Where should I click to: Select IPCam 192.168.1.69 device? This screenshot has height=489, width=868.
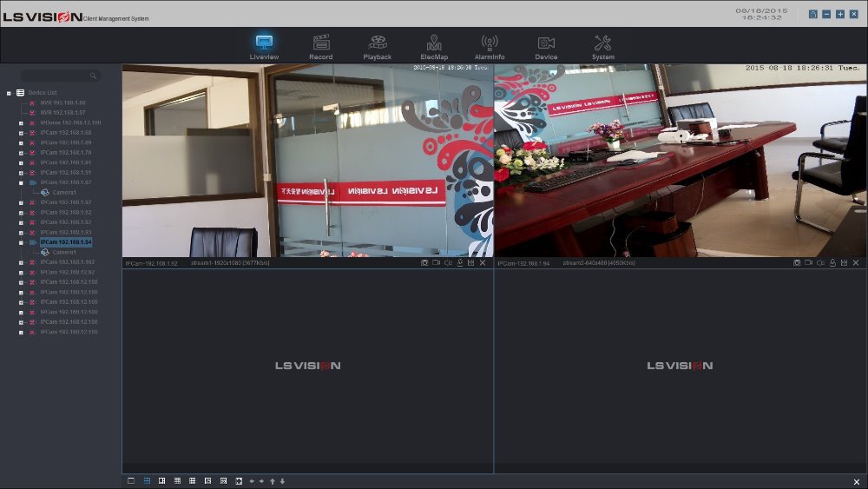(66, 143)
